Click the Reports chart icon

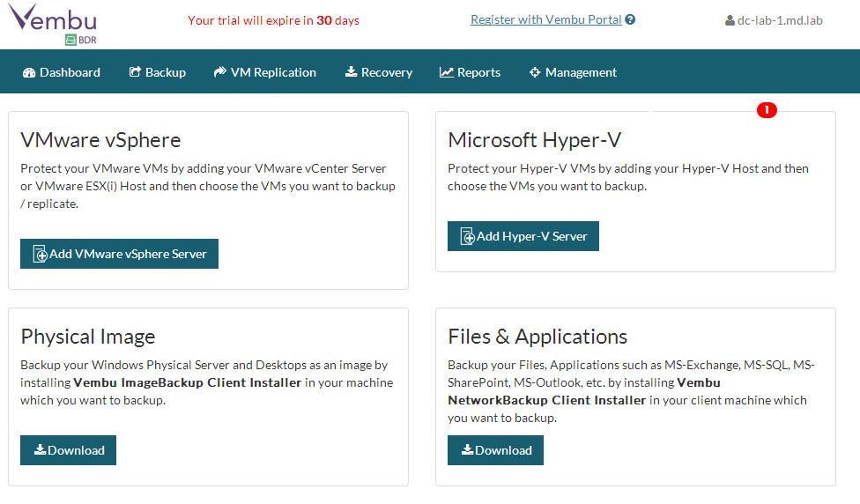[447, 72]
